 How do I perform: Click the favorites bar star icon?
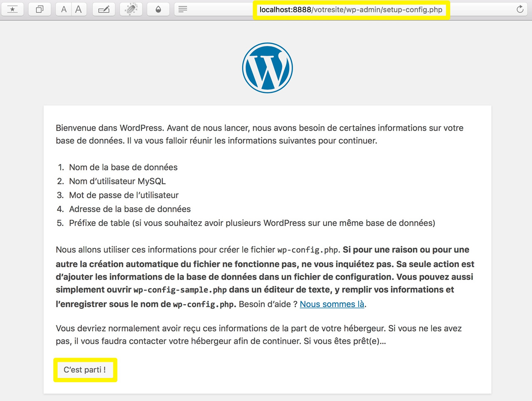[x=12, y=9]
